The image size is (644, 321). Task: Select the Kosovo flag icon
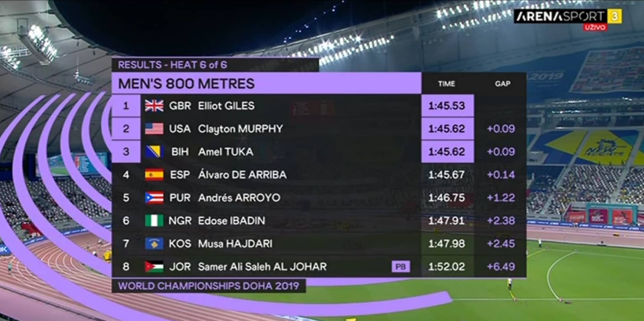click(x=154, y=243)
